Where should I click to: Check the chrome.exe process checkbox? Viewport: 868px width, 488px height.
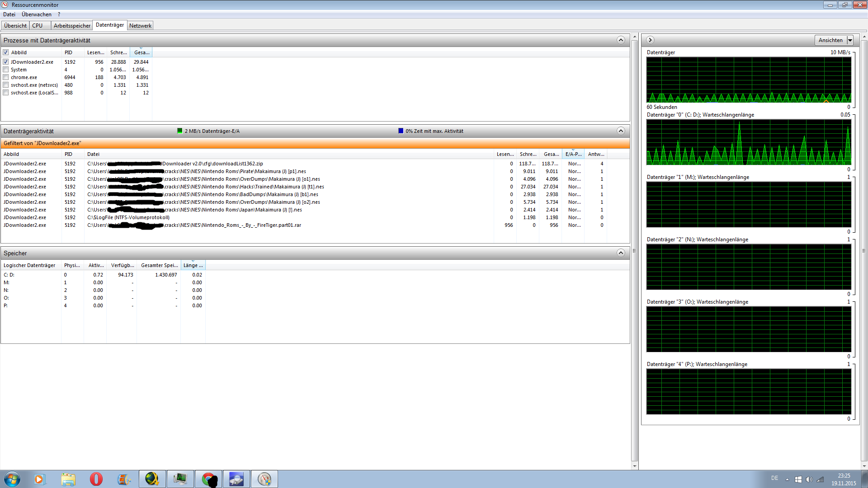(x=6, y=77)
